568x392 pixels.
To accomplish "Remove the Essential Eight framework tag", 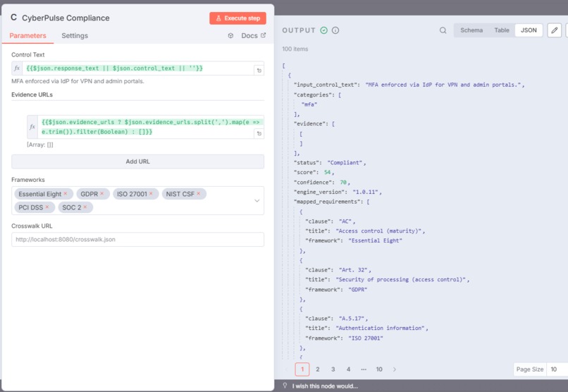I will (x=66, y=193).
